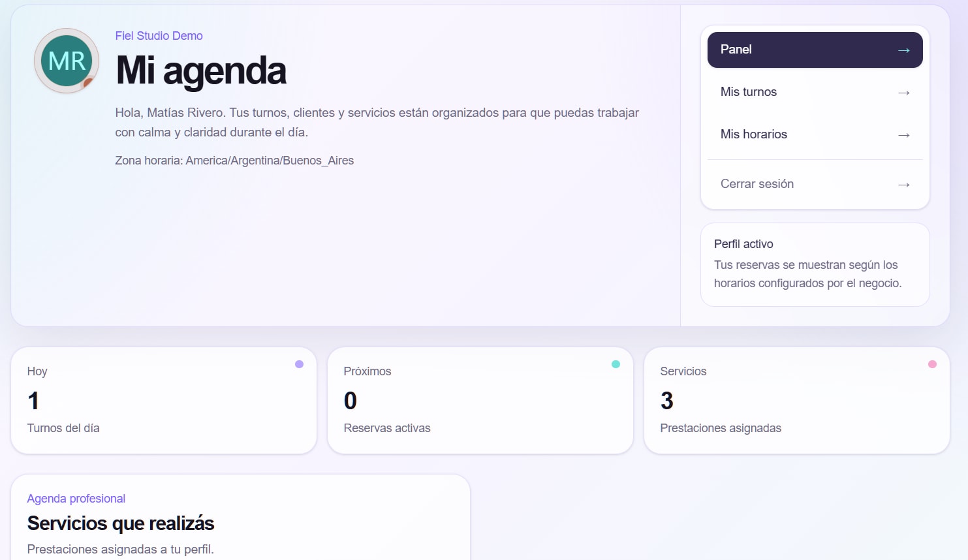Click the arrow icon in Panel row

pos(904,50)
